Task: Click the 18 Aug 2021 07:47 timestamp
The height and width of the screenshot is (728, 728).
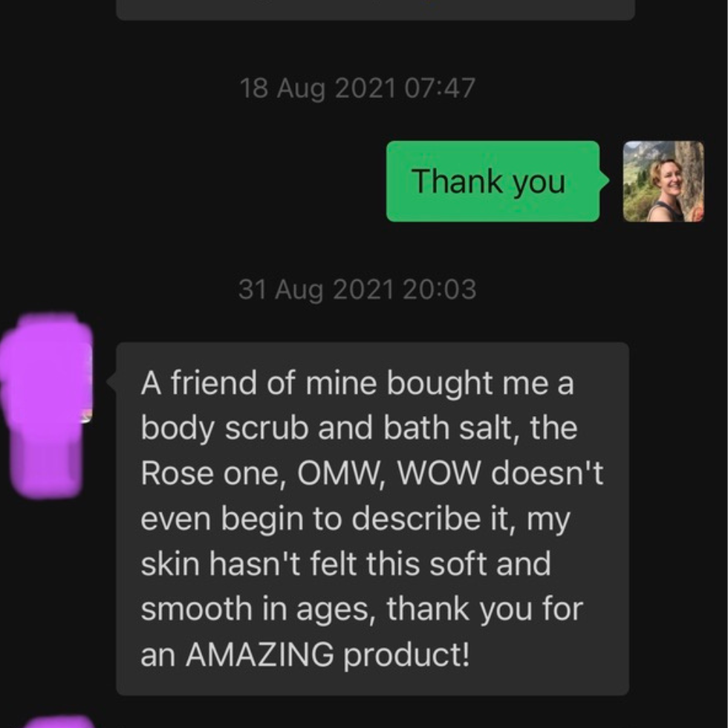Action: click(357, 88)
